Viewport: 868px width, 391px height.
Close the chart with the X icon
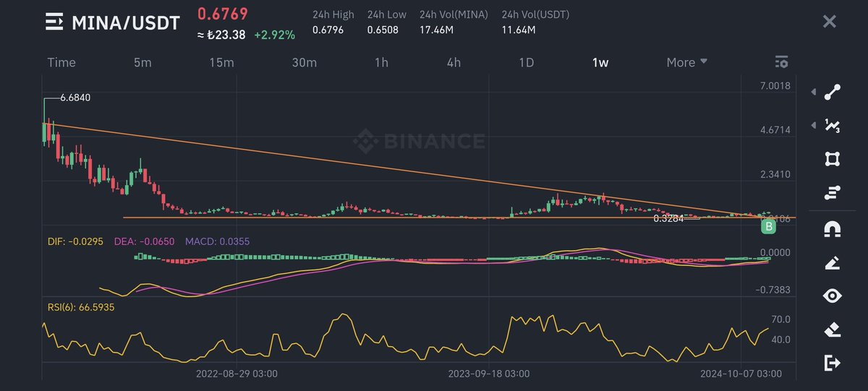point(830,22)
